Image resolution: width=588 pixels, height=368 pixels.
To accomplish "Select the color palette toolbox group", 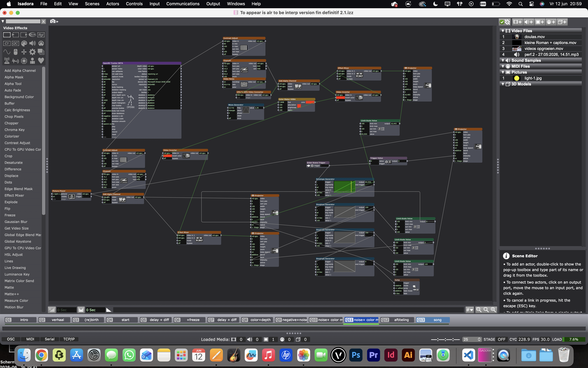I will pos(24,43).
